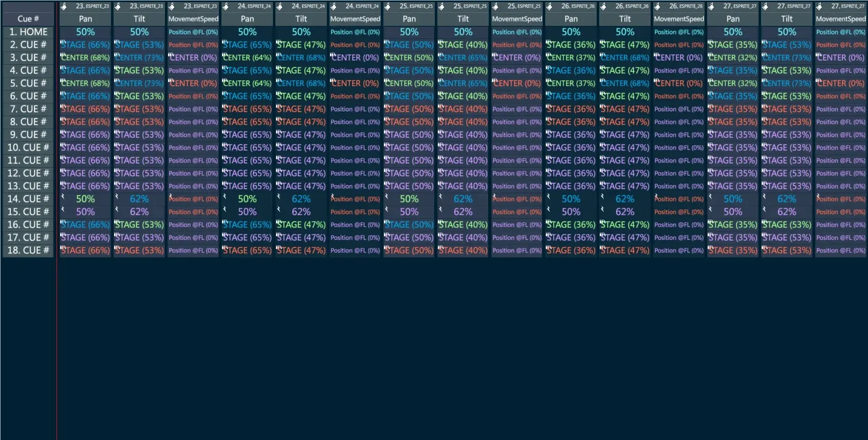Click cue 7 STAGE (50%) ESPRITE_25 Pan cell
Viewport: 868px width, 440px height.
[409, 109]
